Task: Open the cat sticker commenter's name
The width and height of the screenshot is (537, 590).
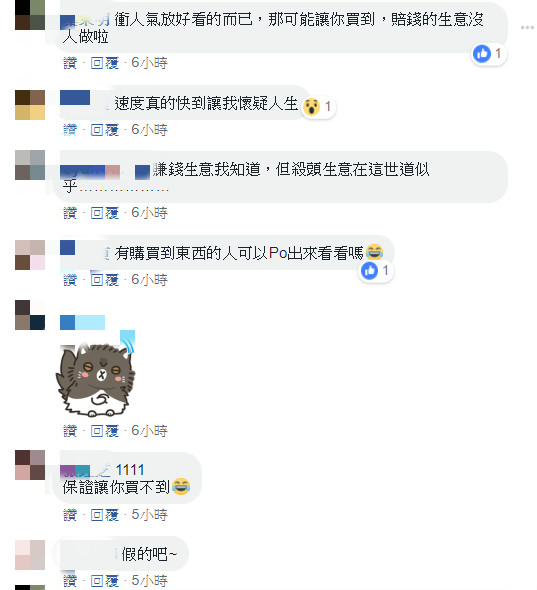Action: pos(82,322)
